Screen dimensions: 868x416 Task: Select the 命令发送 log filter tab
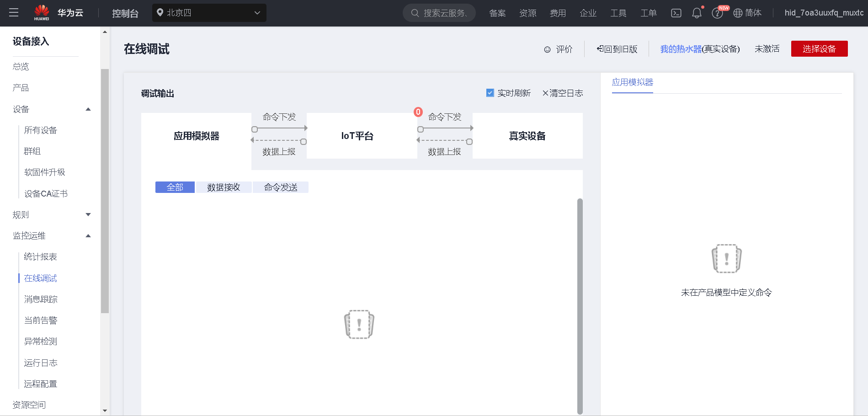coord(281,187)
